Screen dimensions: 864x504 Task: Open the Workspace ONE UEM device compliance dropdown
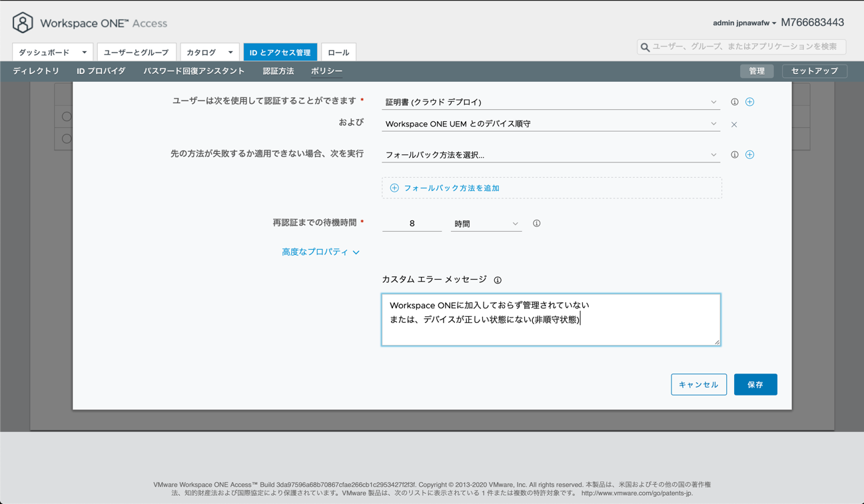tap(550, 124)
